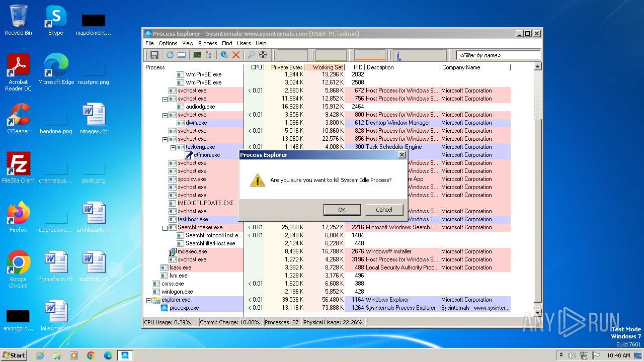The width and height of the screenshot is (644, 362).
Task: Select the audiodg.exe process row
Action: (327, 107)
